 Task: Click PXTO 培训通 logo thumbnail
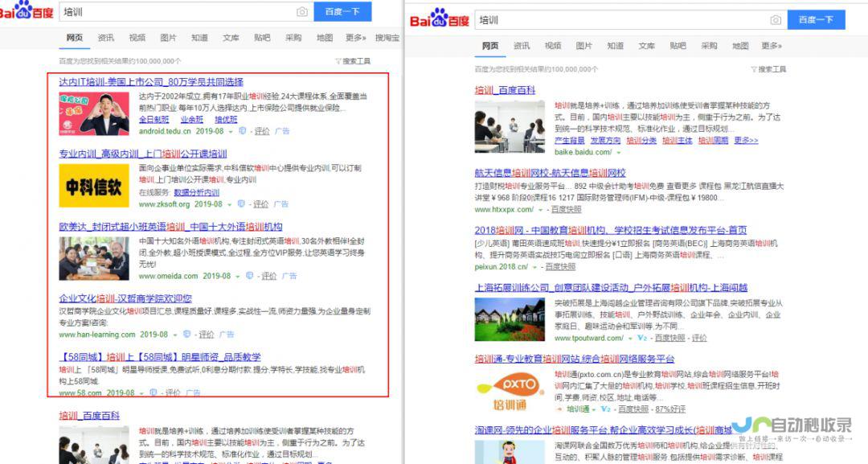tap(510, 392)
